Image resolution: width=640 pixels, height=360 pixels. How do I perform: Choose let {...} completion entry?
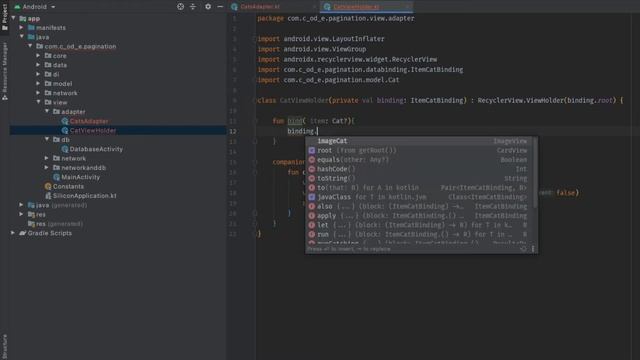(420, 225)
